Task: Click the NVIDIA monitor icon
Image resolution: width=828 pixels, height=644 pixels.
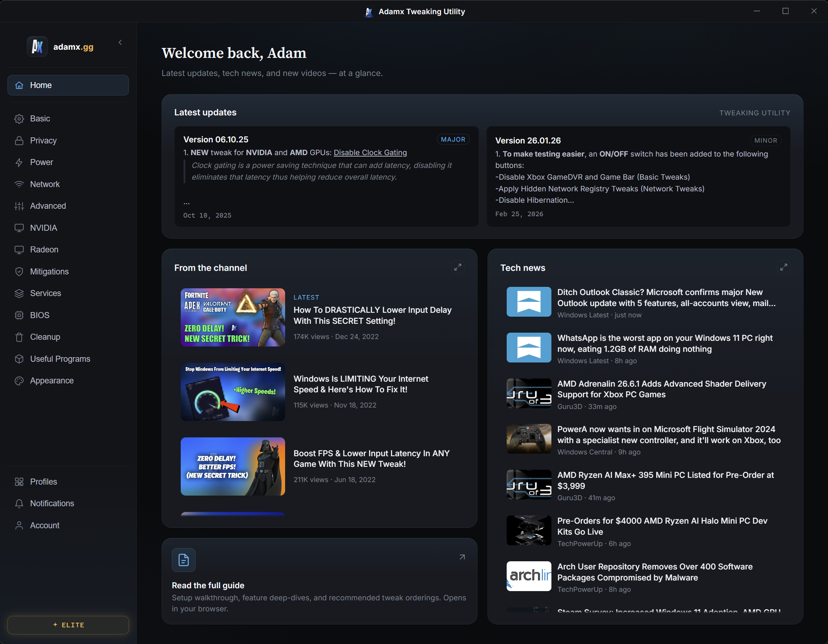Action: [x=19, y=228]
